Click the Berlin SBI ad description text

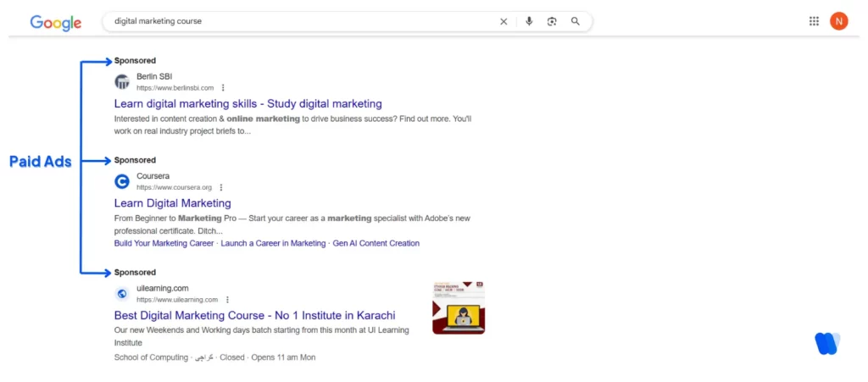click(x=292, y=125)
